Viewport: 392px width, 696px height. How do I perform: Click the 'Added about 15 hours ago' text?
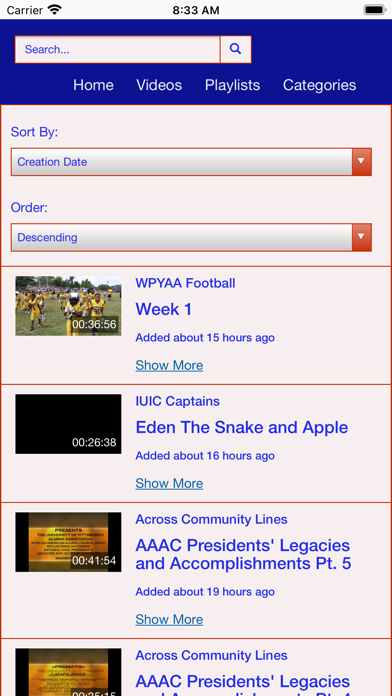point(205,338)
